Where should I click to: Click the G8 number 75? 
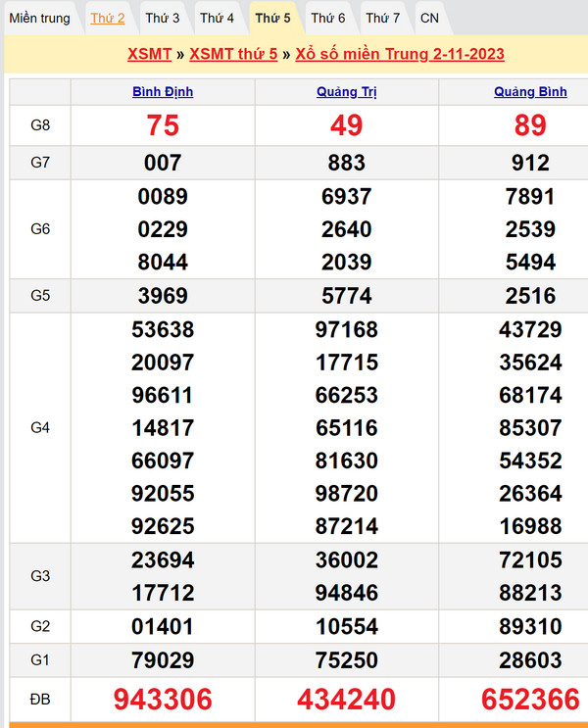[x=163, y=125]
